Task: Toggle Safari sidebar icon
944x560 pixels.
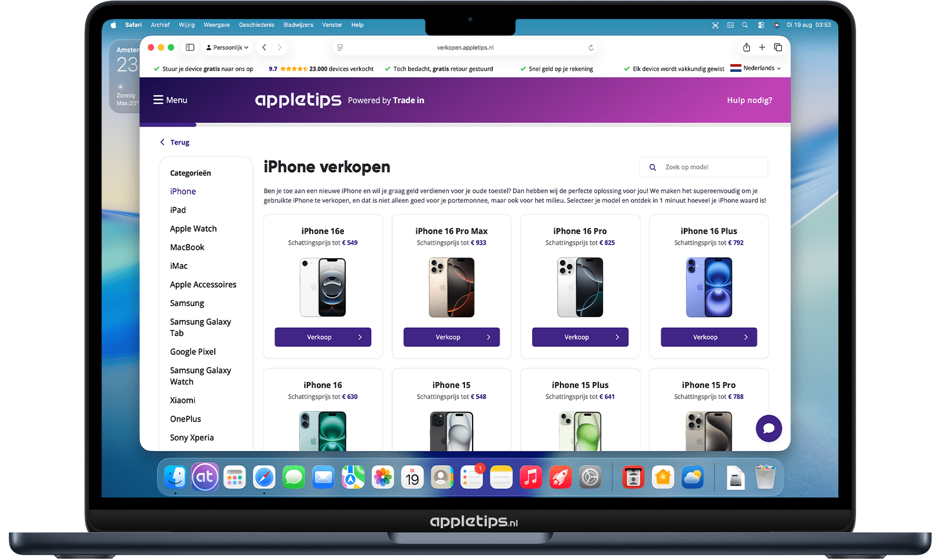Action: 190,47
